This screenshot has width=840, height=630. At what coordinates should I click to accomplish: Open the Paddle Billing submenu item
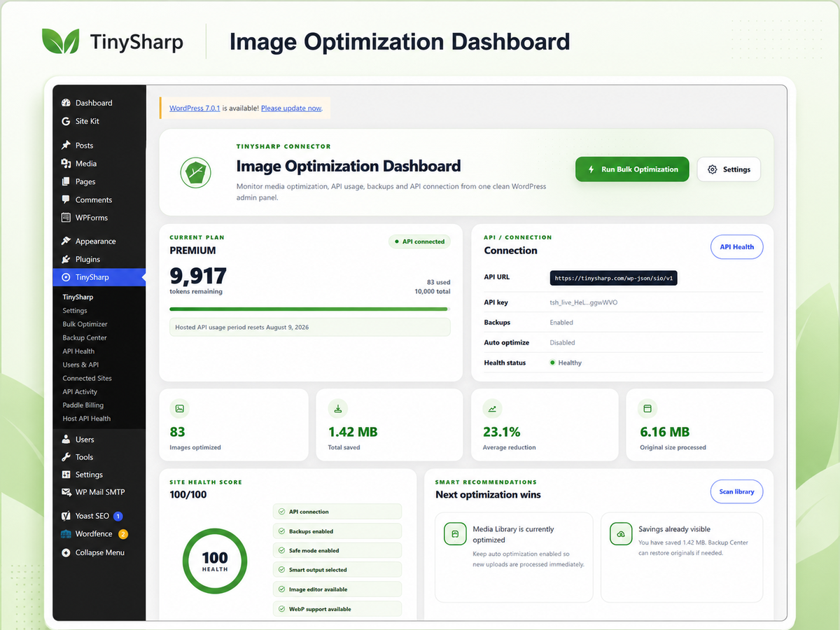click(83, 405)
